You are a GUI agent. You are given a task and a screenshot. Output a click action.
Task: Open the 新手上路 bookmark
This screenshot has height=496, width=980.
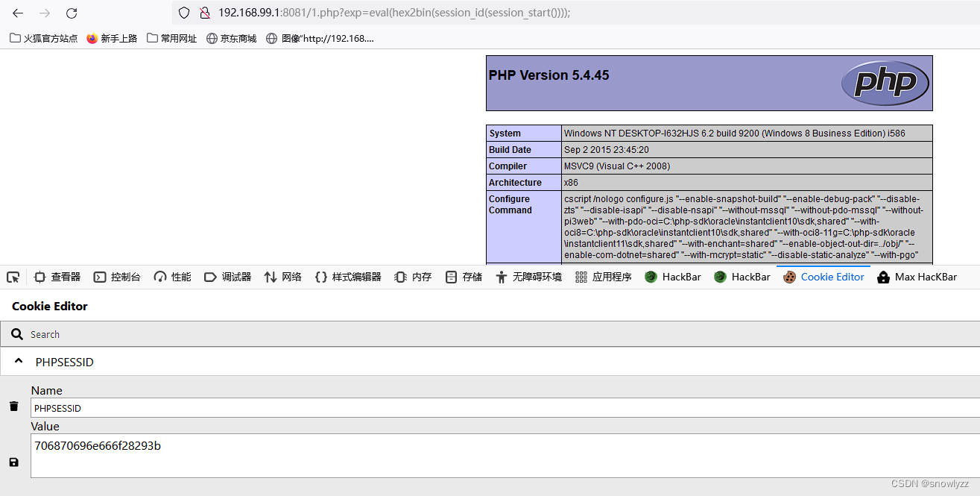(x=112, y=38)
